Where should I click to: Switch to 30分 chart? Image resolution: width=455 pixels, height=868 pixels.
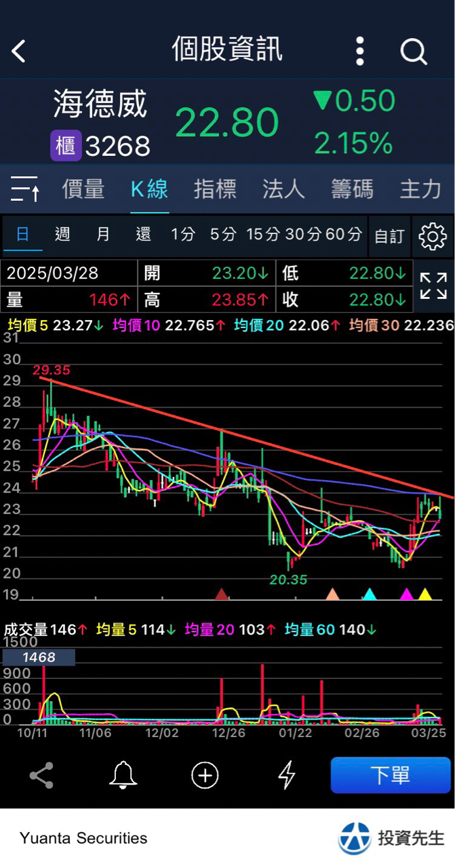tap(304, 235)
